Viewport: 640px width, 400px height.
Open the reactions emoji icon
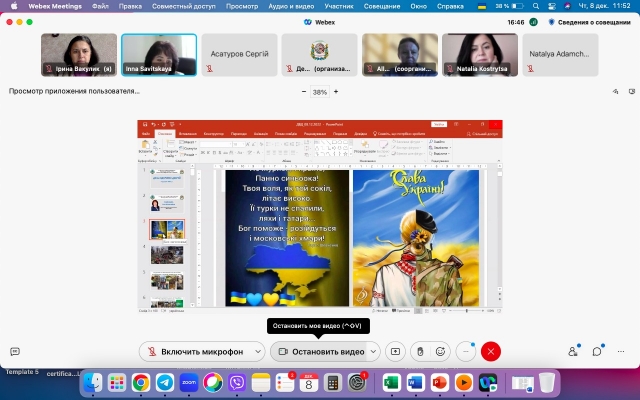point(440,352)
